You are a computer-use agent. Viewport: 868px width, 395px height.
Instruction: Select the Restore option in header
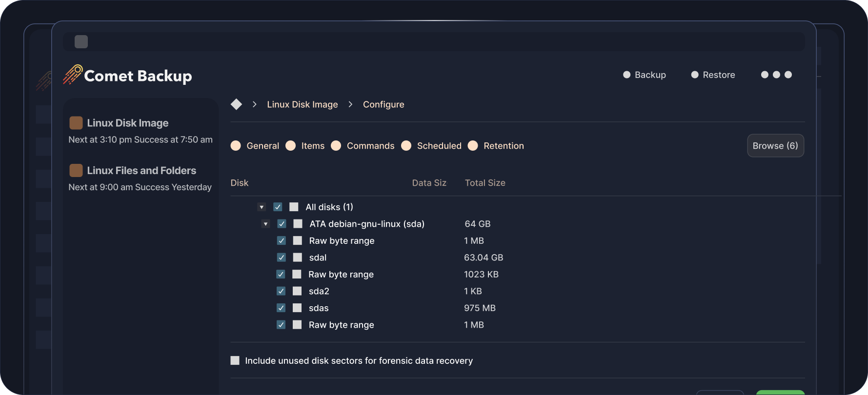click(x=718, y=75)
